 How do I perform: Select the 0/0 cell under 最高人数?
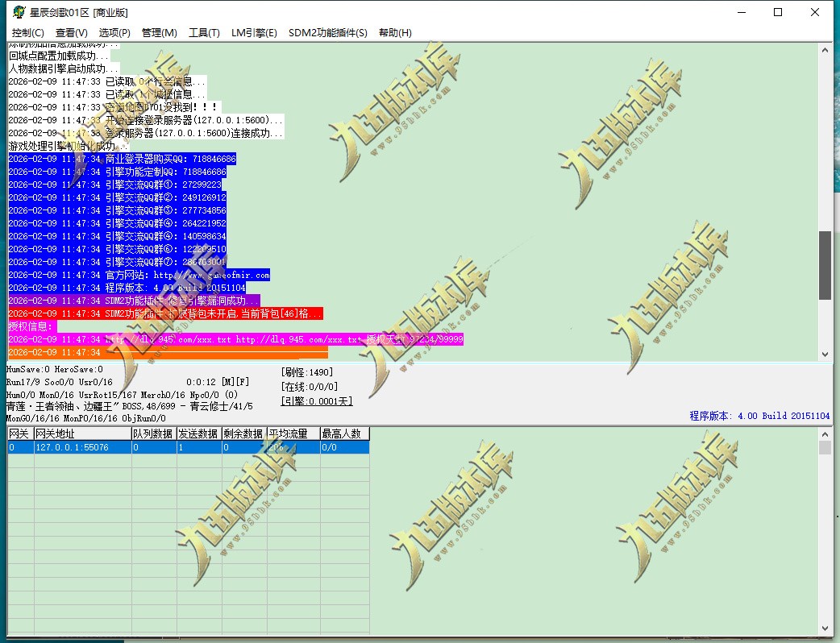[344, 447]
